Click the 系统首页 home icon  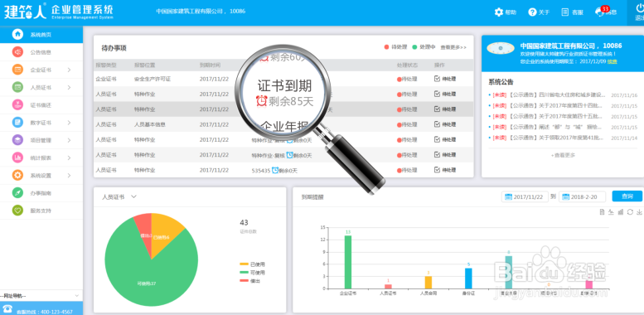[17, 35]
